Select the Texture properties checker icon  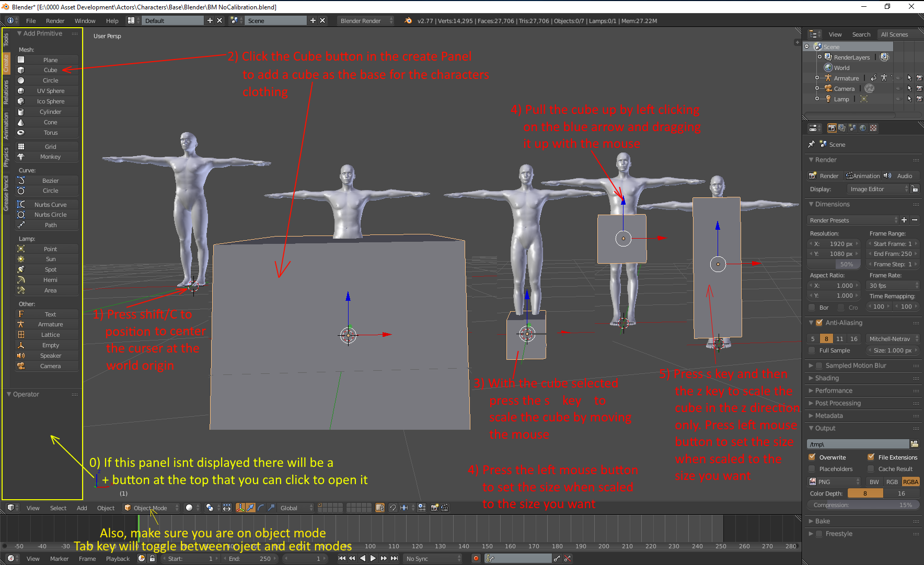[873, 128]
